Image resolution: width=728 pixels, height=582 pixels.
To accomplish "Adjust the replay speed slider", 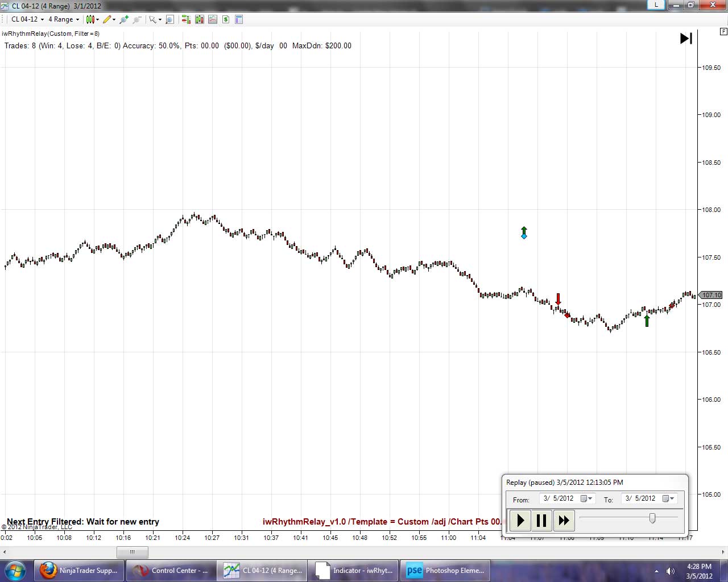I will pyautogui.click(x=652, y=518).
